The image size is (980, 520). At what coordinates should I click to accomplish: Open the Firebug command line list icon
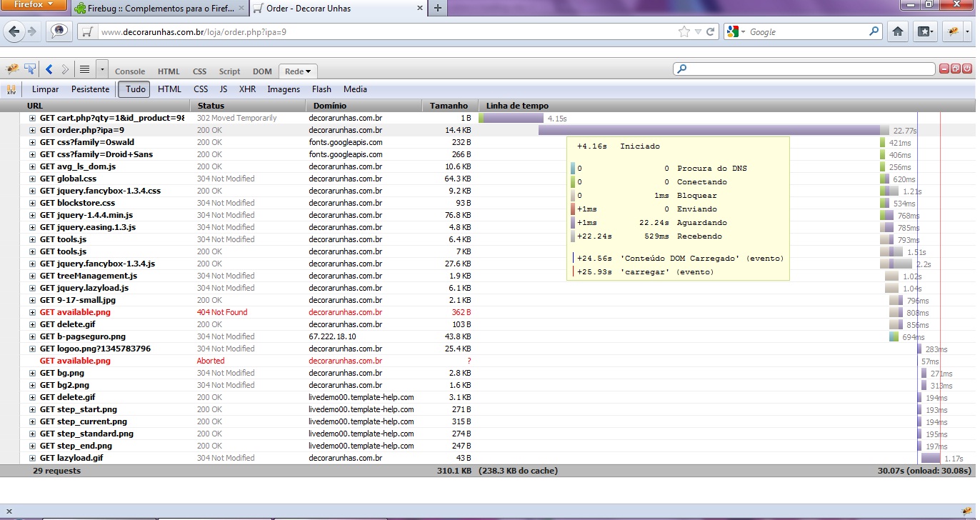click(x=84, y=69)
